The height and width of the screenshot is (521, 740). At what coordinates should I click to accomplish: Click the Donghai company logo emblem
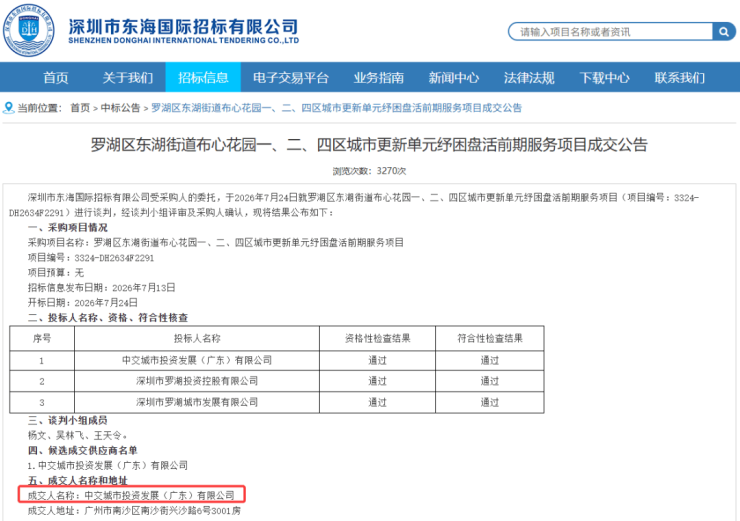pos(28,30)
